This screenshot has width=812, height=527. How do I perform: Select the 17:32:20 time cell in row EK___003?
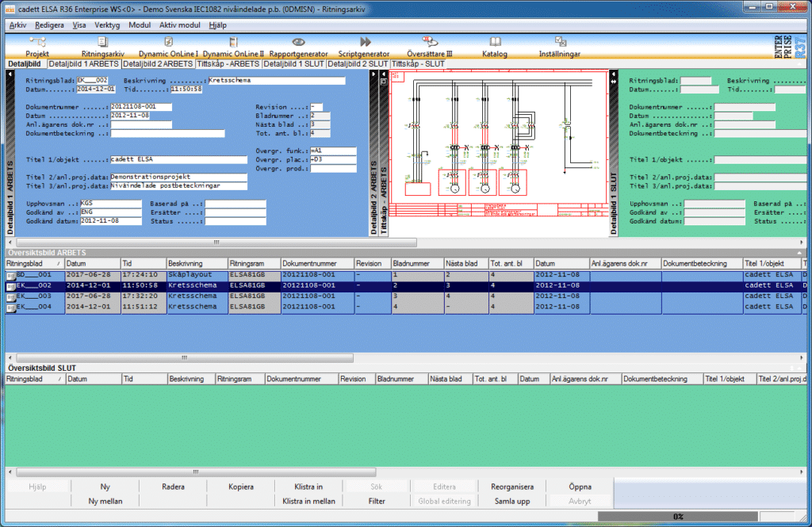tap(144, 296)
